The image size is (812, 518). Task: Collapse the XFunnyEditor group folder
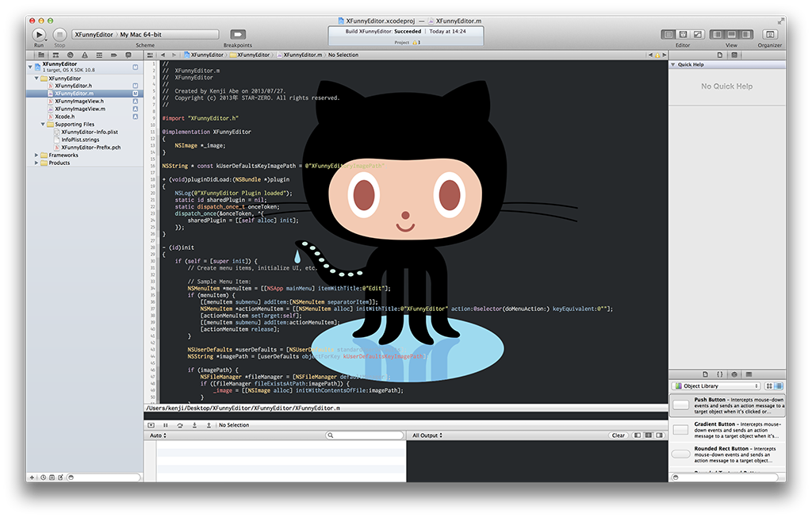[36, 79]
